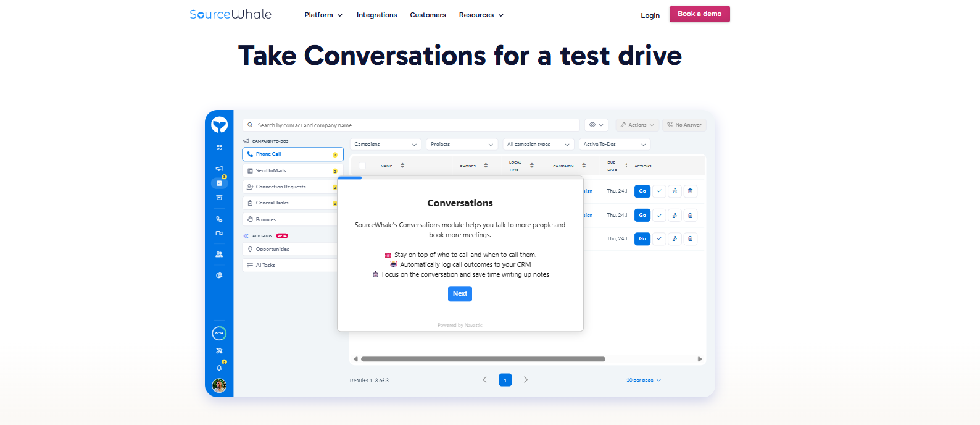Viewport: 980px width, 425px height.
Task: Open the contacts people icon in the sidebar
Action: (219, 255)
